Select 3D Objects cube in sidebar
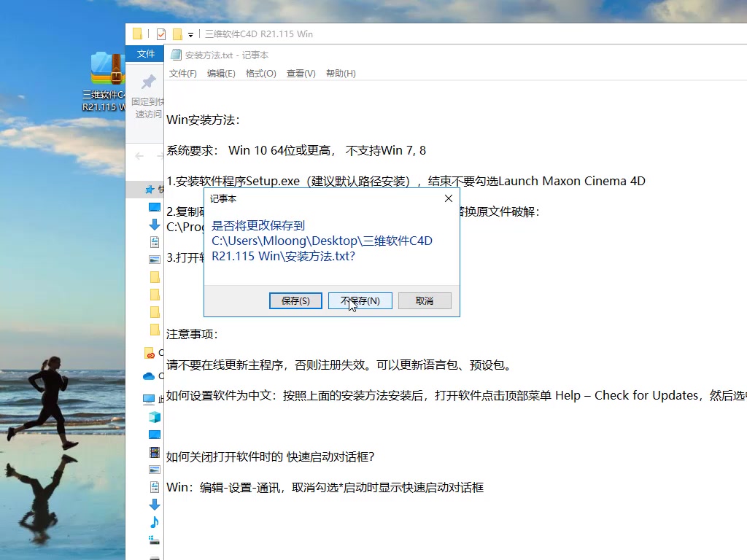Screen dimensions: 747x560 pos(155,417)
